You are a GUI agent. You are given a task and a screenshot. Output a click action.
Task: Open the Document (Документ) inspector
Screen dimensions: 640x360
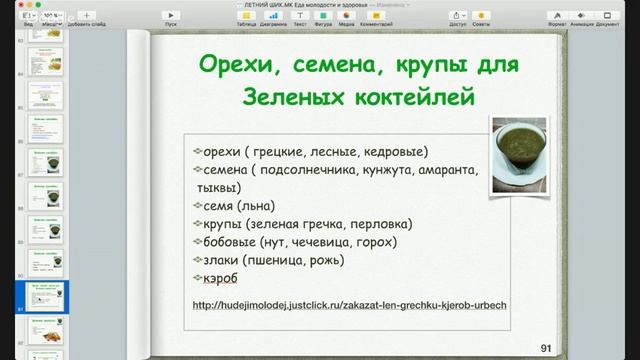click(x=607, y=16)
